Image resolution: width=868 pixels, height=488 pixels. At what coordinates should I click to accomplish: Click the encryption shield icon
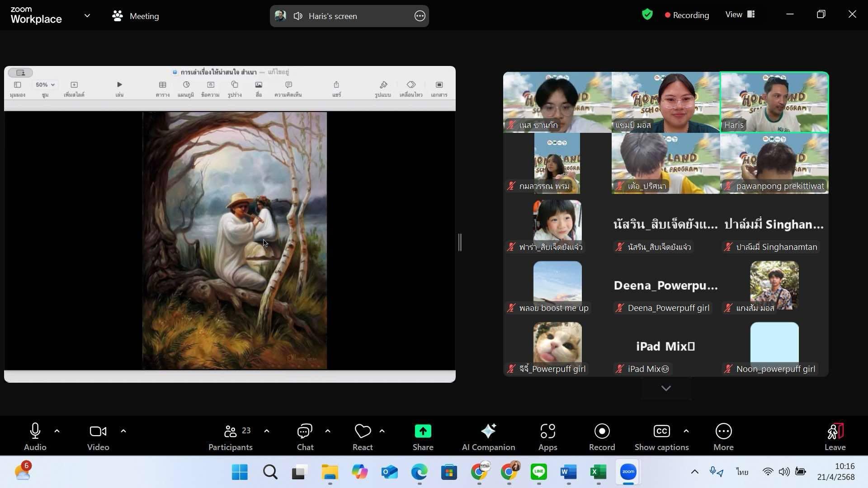[647, 15]
